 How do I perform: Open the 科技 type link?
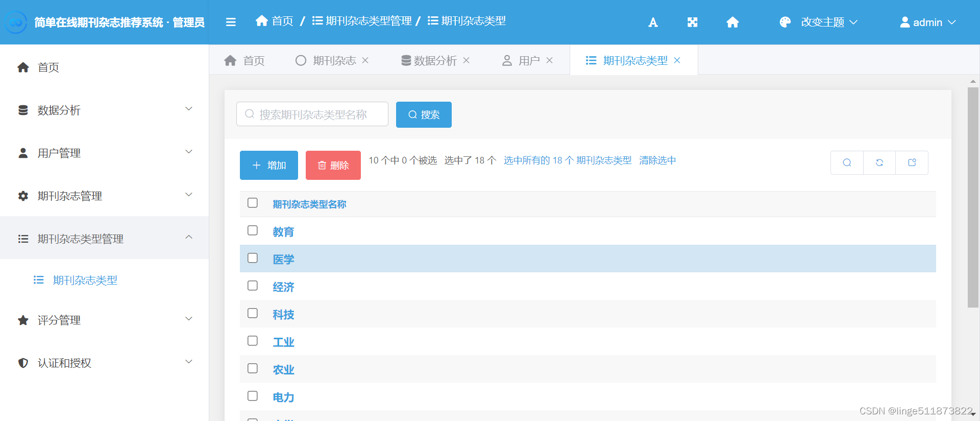[283, 315]
